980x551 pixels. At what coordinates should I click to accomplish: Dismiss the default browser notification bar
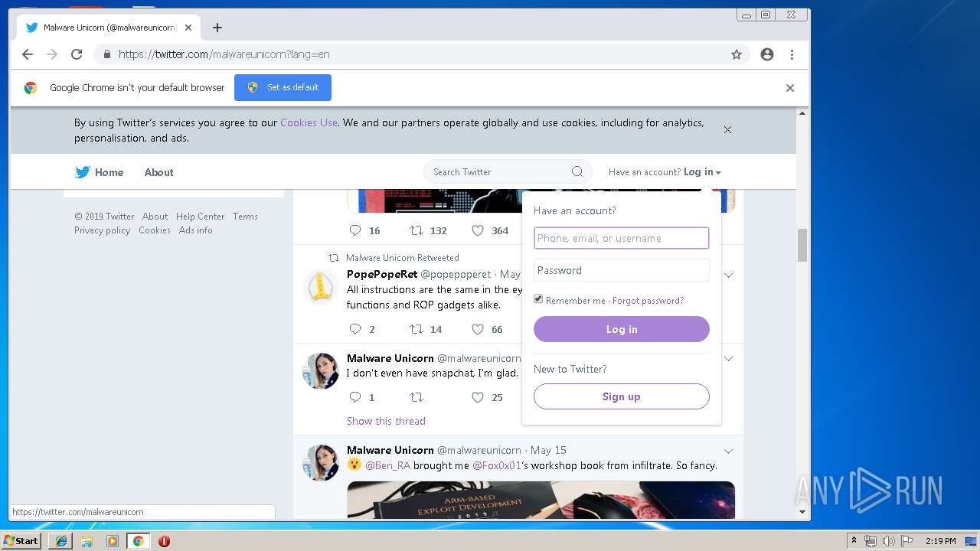point(790,88)
